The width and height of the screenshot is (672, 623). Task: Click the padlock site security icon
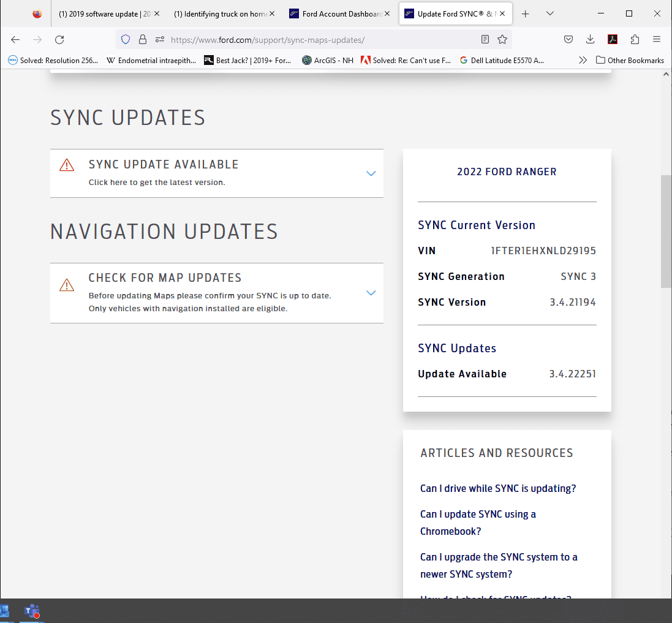coord(143,40)
